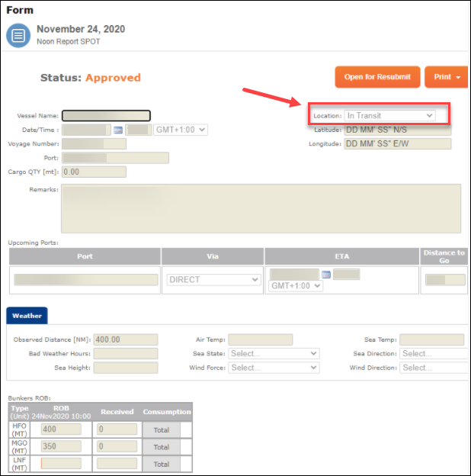Click the MGO Received value field
Image resolution: width=471 pixels, height=476 pixels.
point(117,447)
